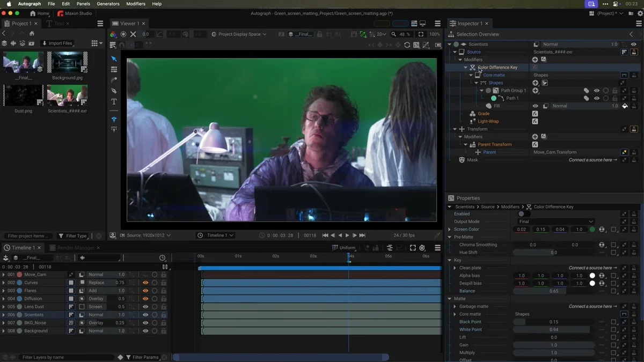Open the Modifiers menu
Viewport: 644px width, 362px height.
click(x=136, y=4)
